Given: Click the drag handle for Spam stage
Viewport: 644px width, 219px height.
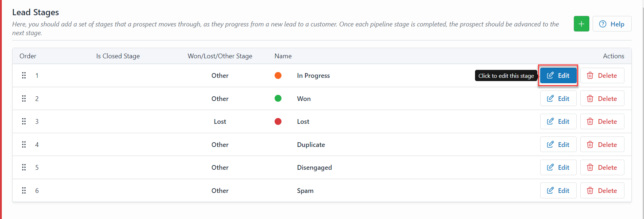Looking at the screenshot, I should pos(24,190).
